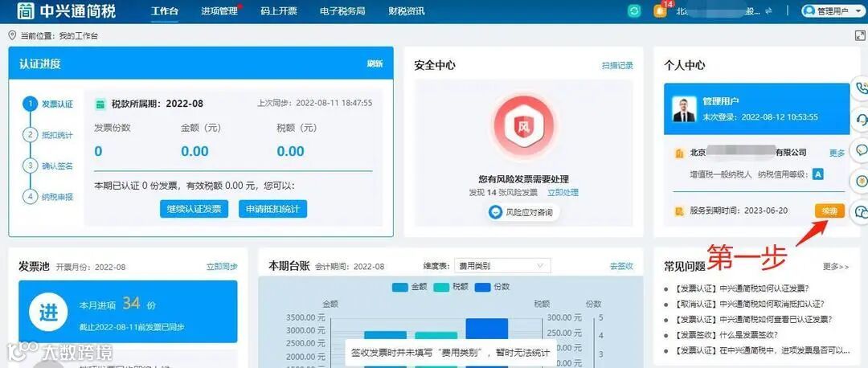Click the headset support icon
Viewport: 868px width, 368px height.
[x=862, y=118]
